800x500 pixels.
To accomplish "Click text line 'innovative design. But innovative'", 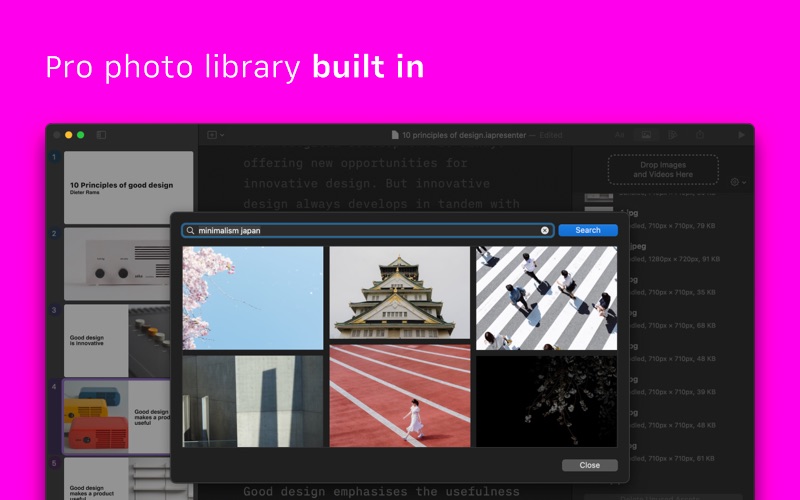I will pyautogui.click(x=366, y=183).
